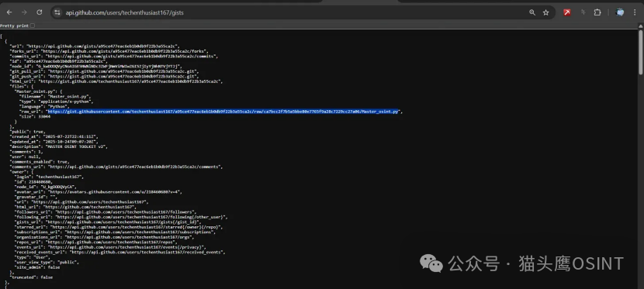Click the "comments_url" line
This screenshot has width=644, height=289.
tap(116, 167)
